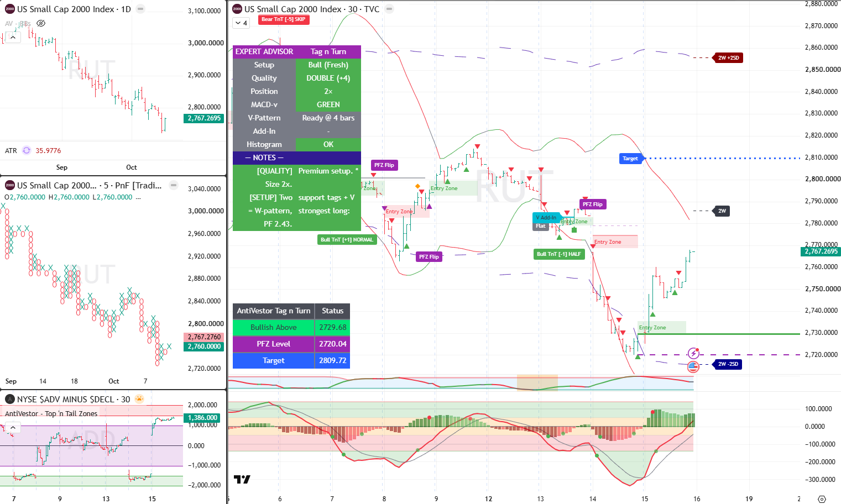Collapse the indicator legend showing 4
Screen dimensions: 841x504
click(241, 23)
